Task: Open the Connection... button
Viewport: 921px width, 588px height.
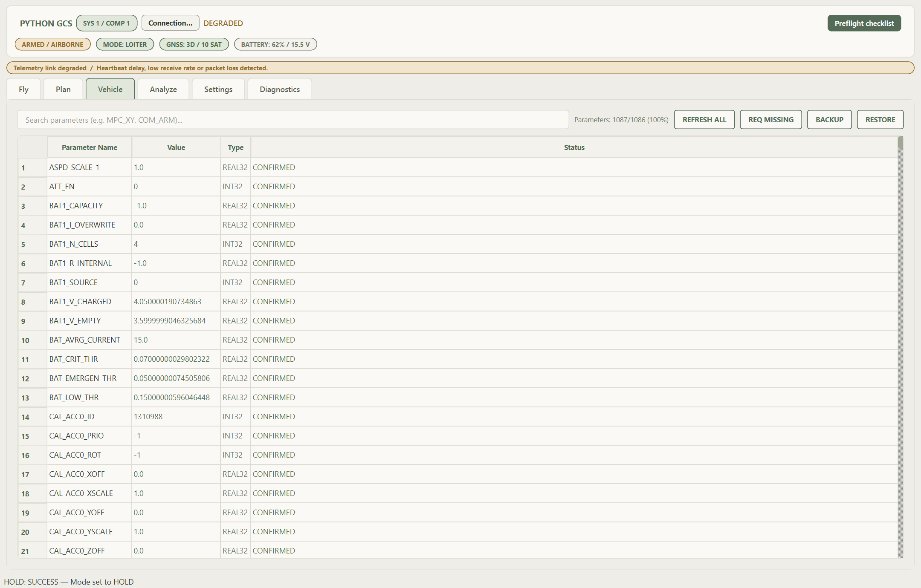Action: coord(170,23)
